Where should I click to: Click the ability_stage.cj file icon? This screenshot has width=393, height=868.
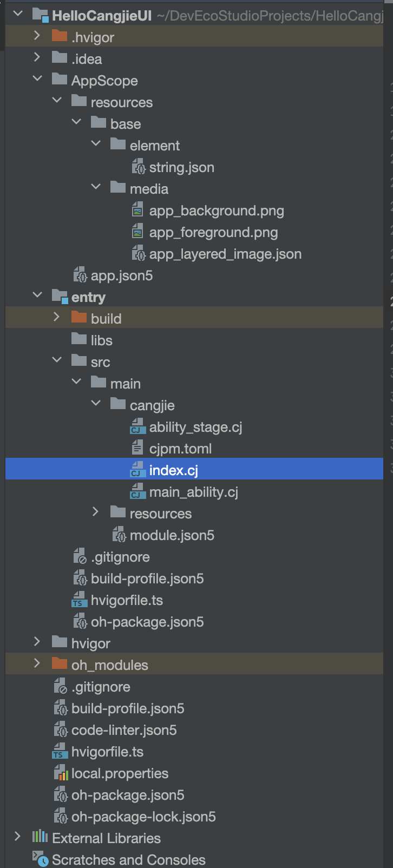point(138,427)
